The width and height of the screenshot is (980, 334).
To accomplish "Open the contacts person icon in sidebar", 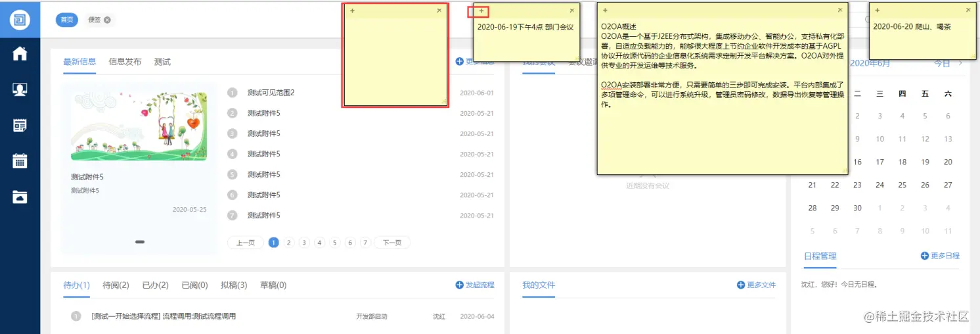I will click(x=20, y=89).
